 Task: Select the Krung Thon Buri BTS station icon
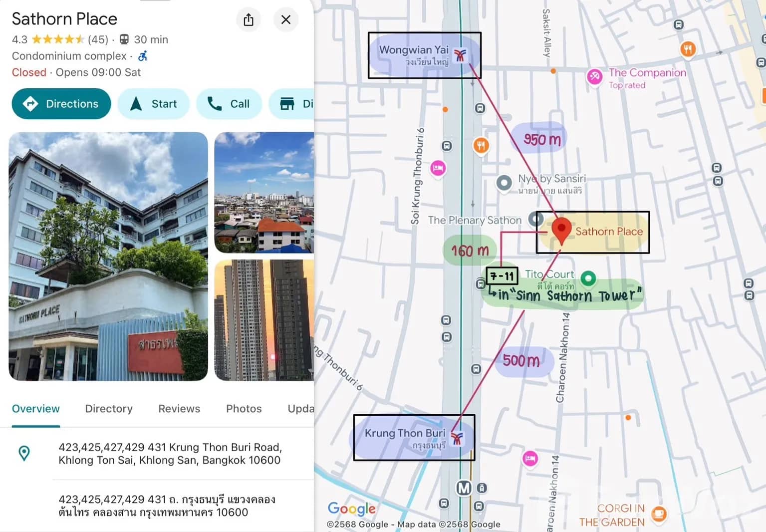coord(457,438)
